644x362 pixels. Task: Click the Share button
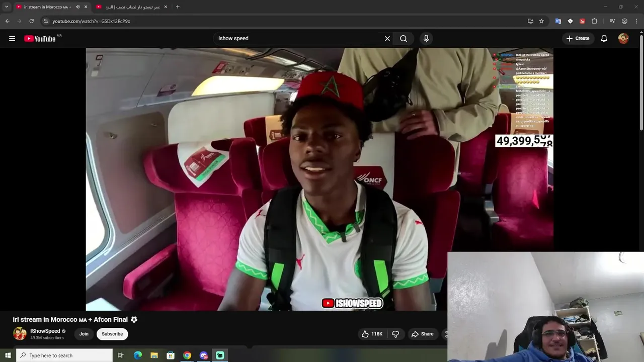[x=422, y=334]
